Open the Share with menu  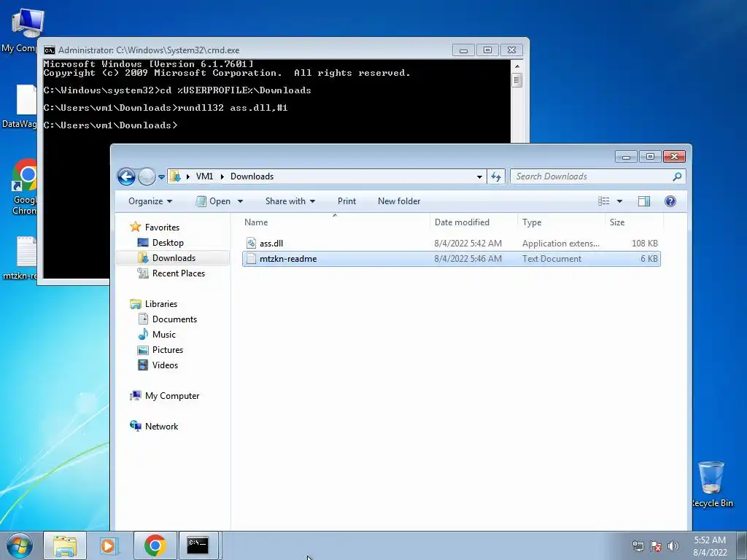pyautogui.click(x=290, y=201)
